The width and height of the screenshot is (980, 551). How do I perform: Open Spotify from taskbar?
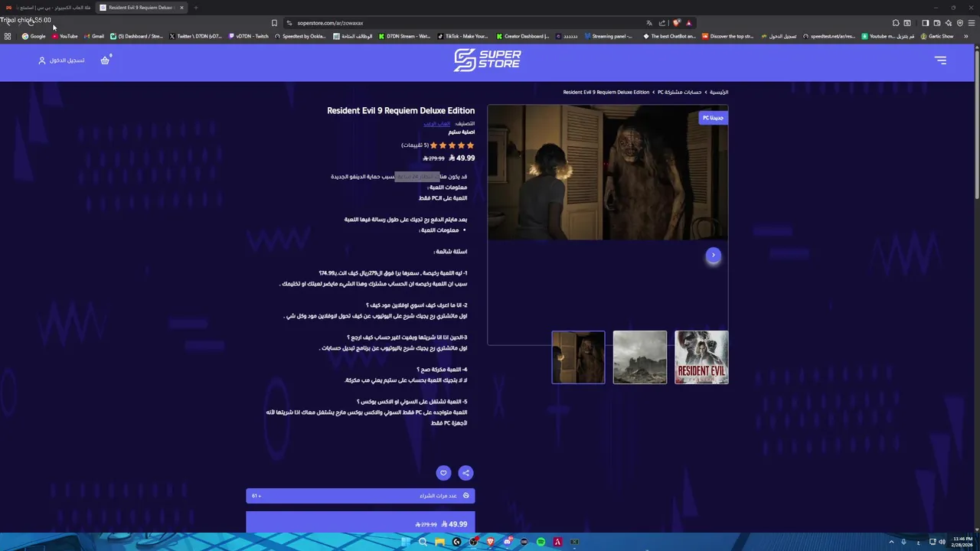click(x=541, y=542)
